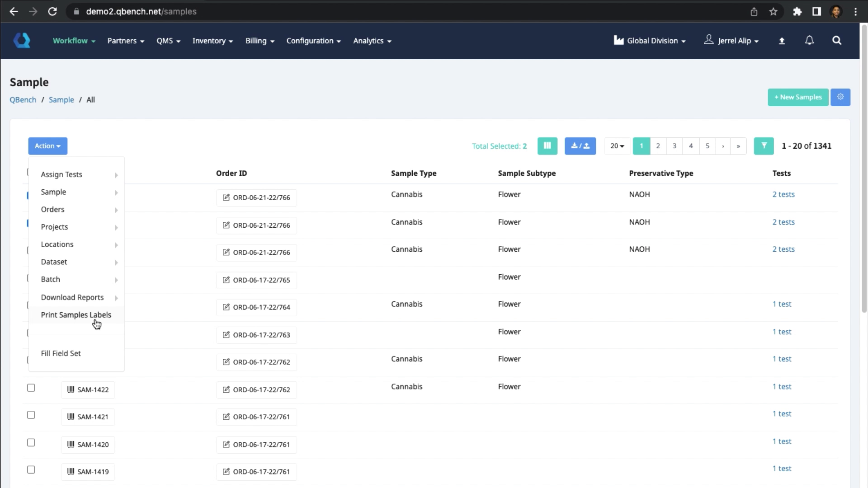
Task: Open Jerrel Alip user menu
Action: 731,41
